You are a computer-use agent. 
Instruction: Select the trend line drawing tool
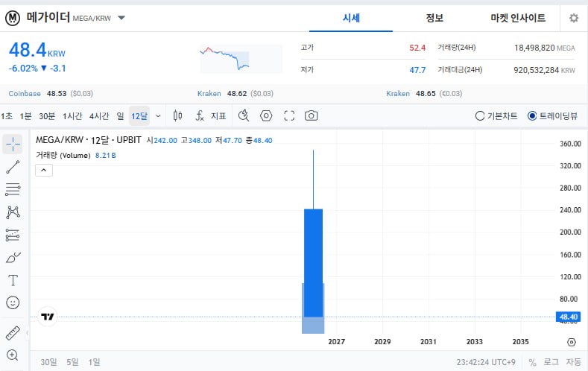click(13, 167)
